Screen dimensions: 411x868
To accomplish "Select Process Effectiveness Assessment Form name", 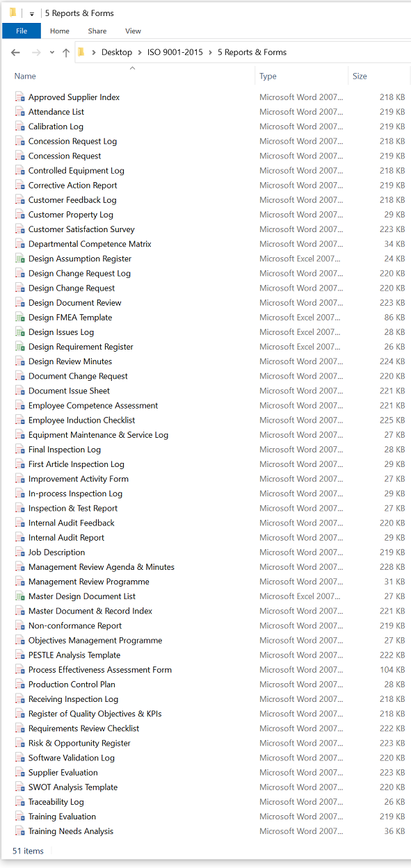I will [x=100, y=670].
